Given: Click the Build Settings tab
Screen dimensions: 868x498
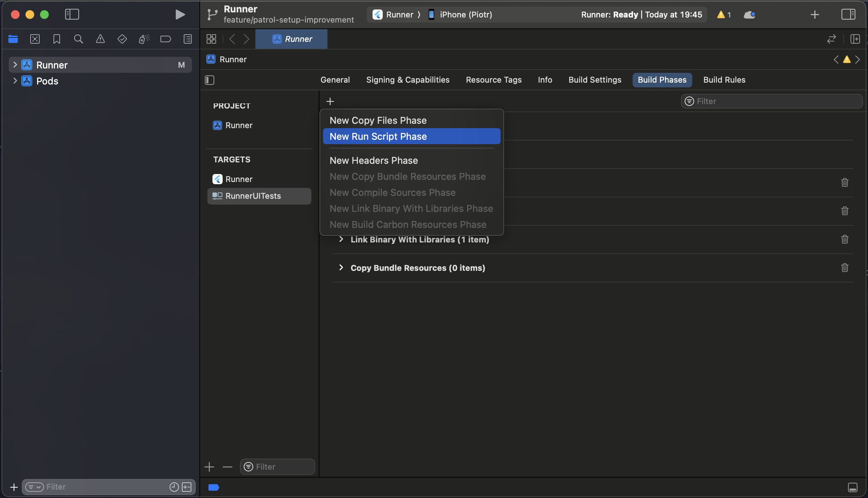Looking at the screenshot, I should tap(594, 80).
